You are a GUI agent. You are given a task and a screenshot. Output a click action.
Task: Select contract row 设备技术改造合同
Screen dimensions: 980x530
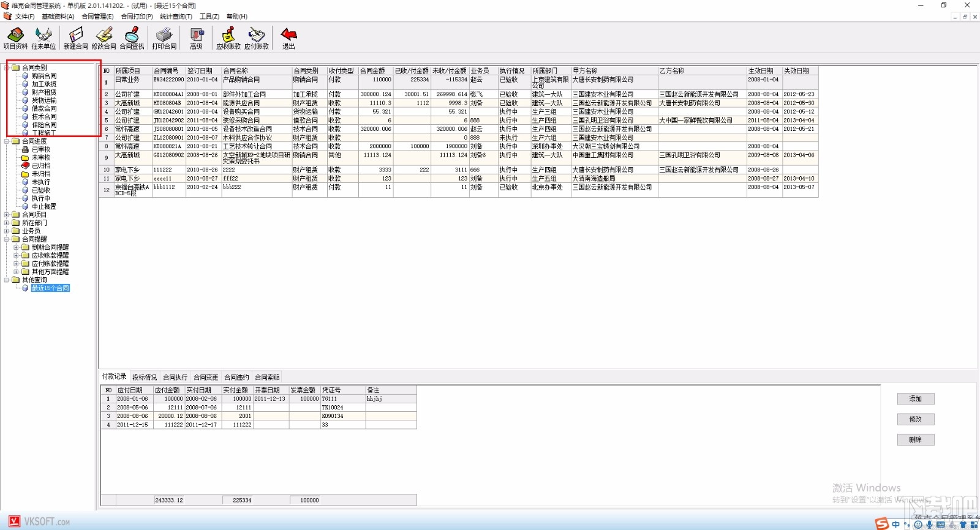tap(459, 129)
